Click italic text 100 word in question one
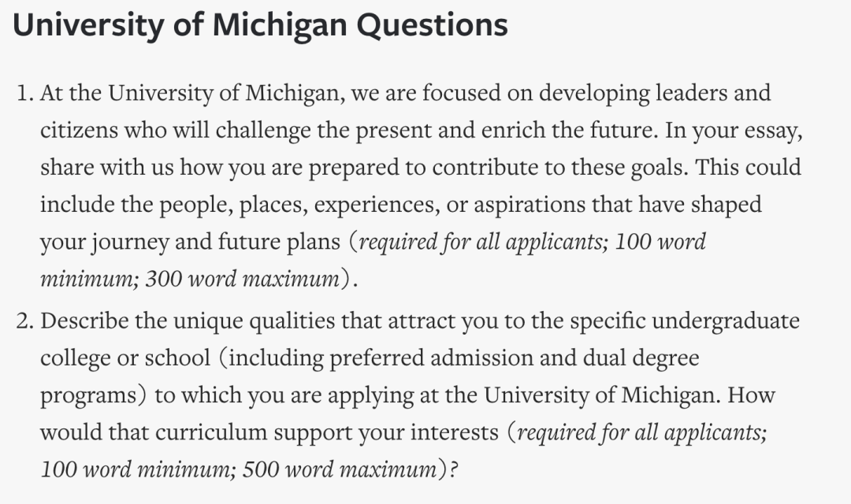 660,242
